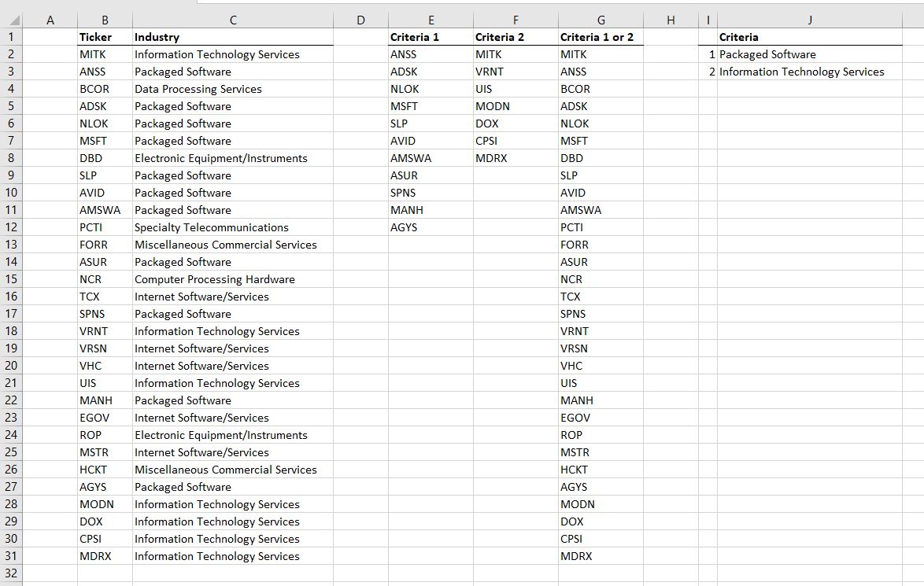Viewport: 924px width, 586px height.
Task: Select column I header
Action: pos(708,20)
